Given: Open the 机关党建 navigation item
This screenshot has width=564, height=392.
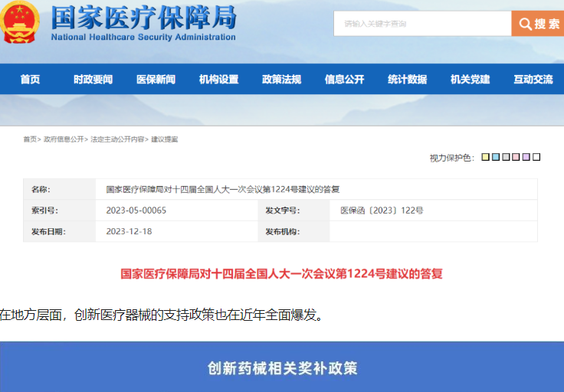Looking at the screenshot, I should (470, 79).
